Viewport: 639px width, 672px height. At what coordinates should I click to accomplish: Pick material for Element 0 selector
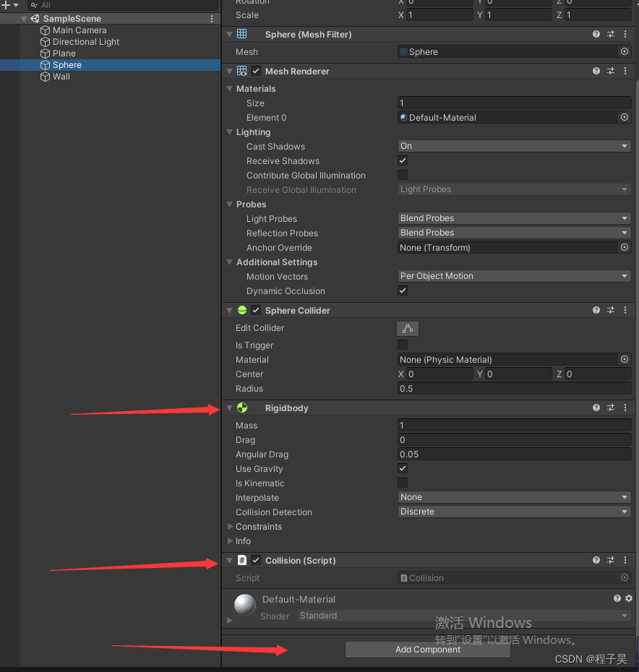[x=625, y=118]
